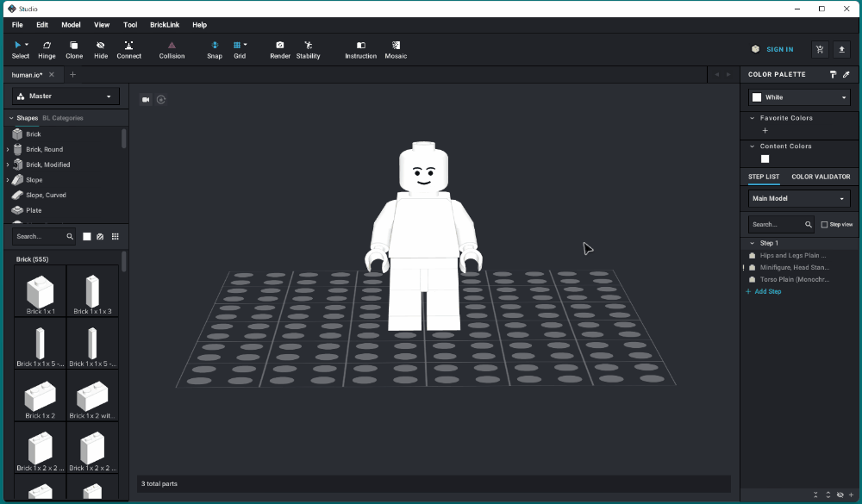Click the SIGN IN link
The width and height of the screenshot is (862, 504).
pos(780,49)
